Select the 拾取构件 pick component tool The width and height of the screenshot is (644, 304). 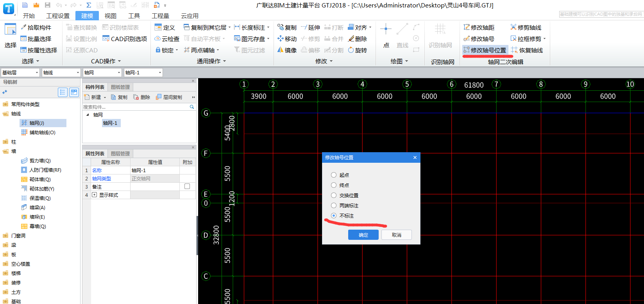pos(36,27)
